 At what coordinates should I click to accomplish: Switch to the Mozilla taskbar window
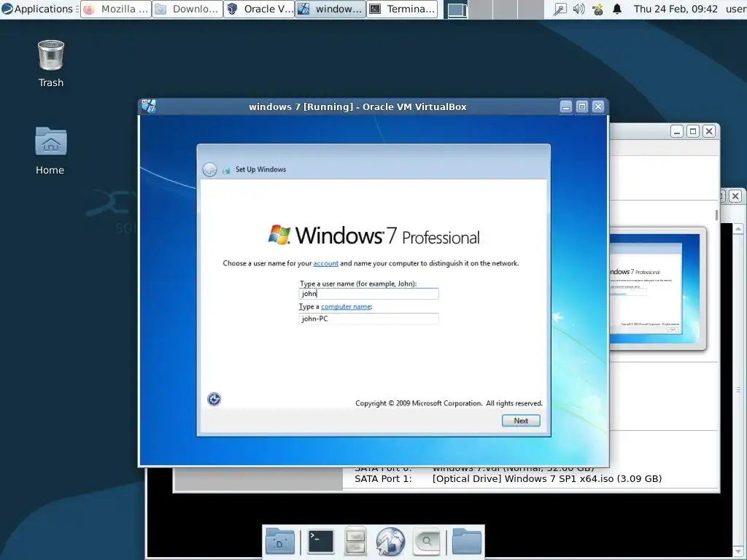(116, 9)
